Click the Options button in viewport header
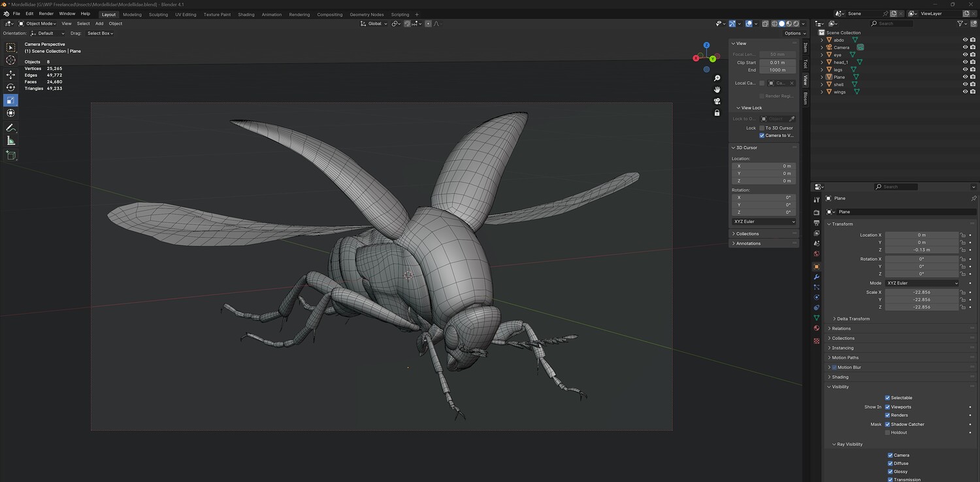Screen dimensions: 980x482 coord(794,33)
